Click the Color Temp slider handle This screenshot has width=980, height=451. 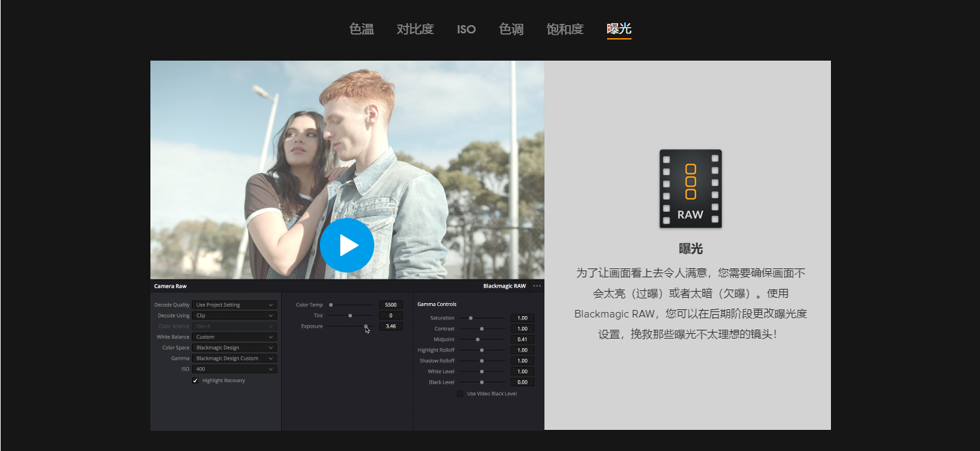click(331, 305)
